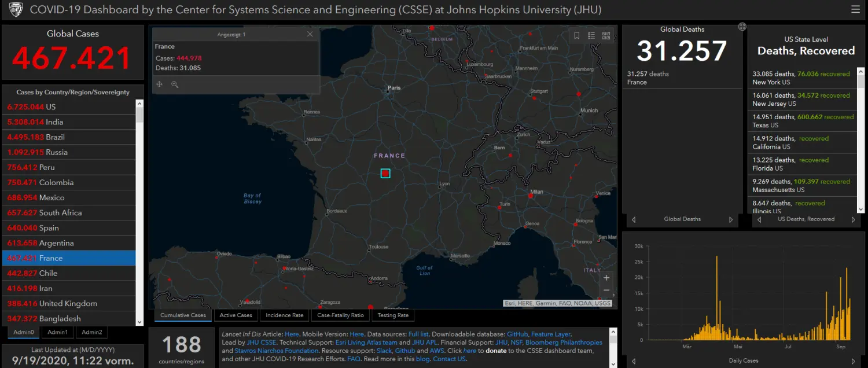868x368 pixels.
Task: Open the map bookmarks icon
Action: coord(577,35)
